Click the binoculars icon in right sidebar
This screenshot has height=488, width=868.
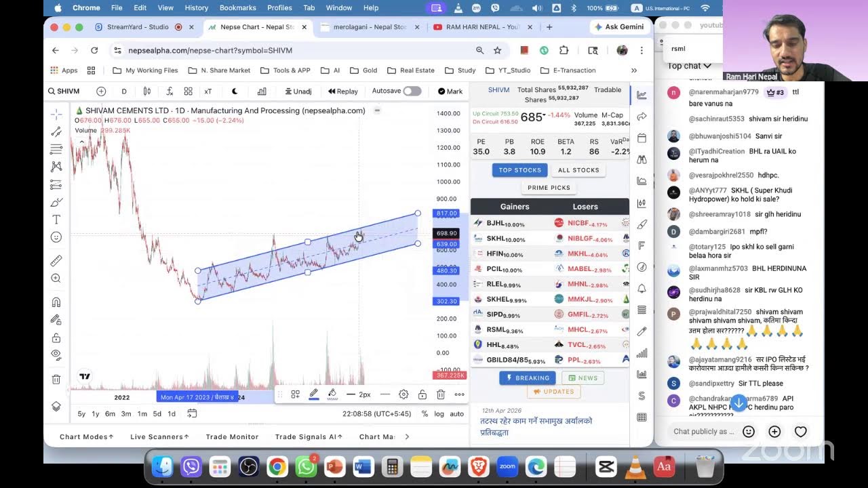point(642,159)
